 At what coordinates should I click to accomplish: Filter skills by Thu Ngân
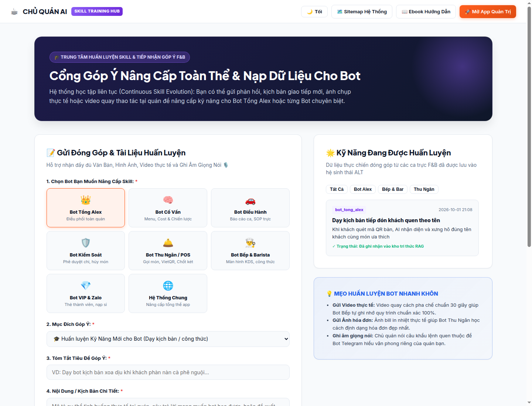(x=424, y=189)
